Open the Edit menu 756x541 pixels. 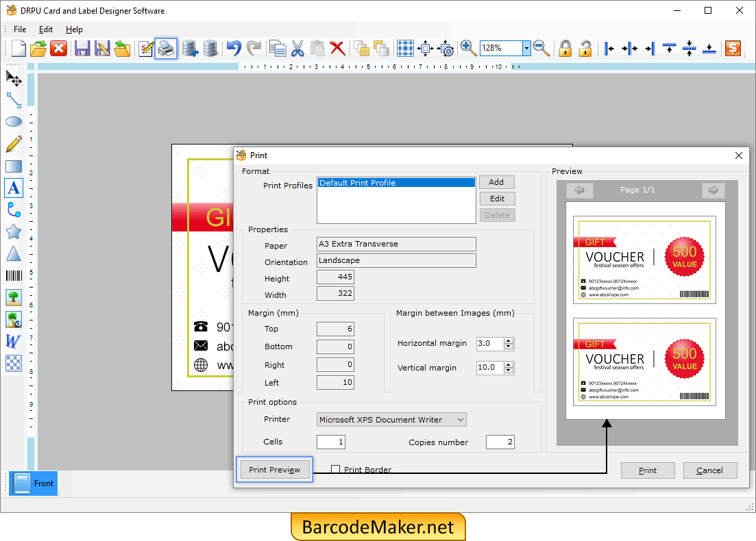pyautogui.click(x=46, y=29)
